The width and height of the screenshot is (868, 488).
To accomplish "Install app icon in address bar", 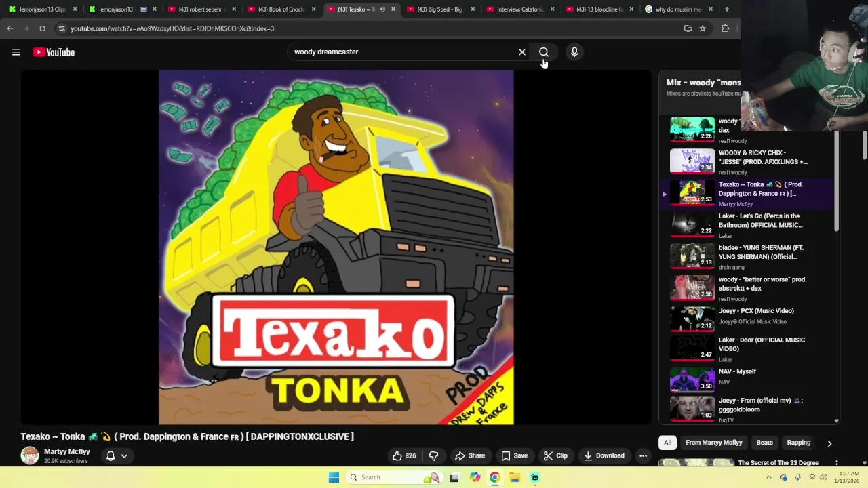I will point(688,28).
